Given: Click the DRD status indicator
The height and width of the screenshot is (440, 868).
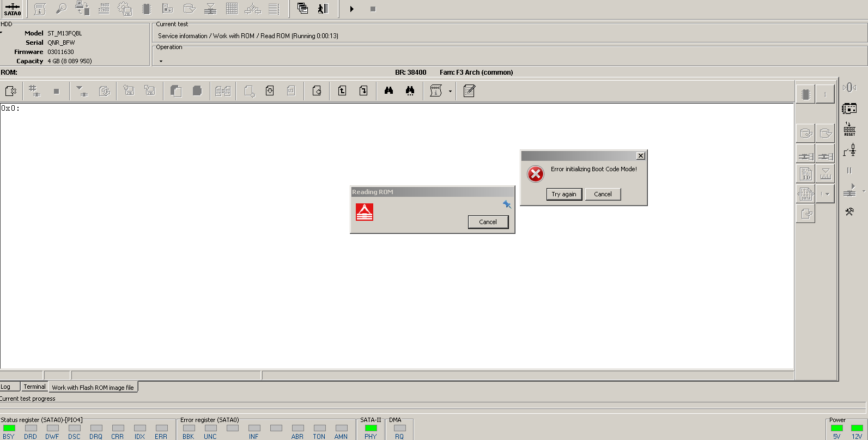Looking at the screenshot, I should [x=31, y=428].
